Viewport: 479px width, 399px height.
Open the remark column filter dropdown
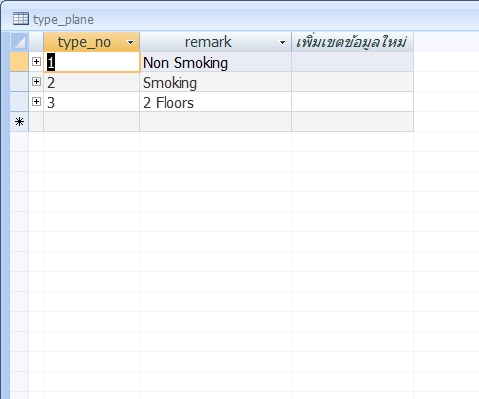[282, 42]
